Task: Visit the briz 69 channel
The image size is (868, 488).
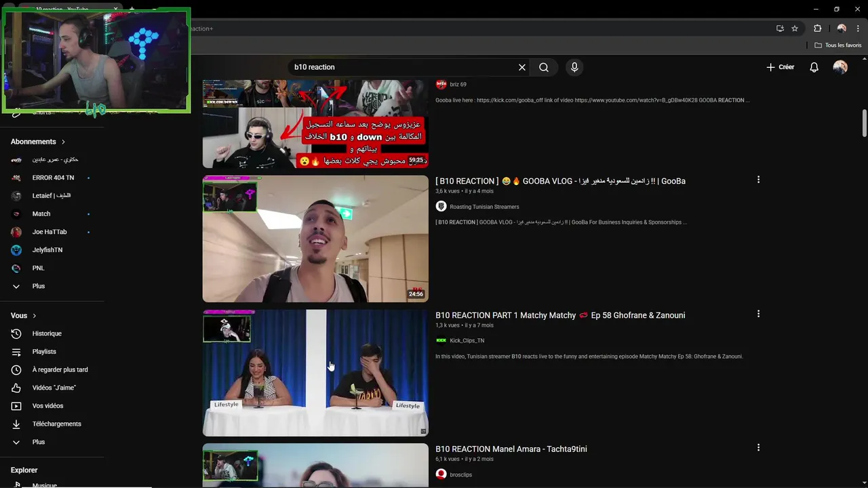Action: [458, 85]
